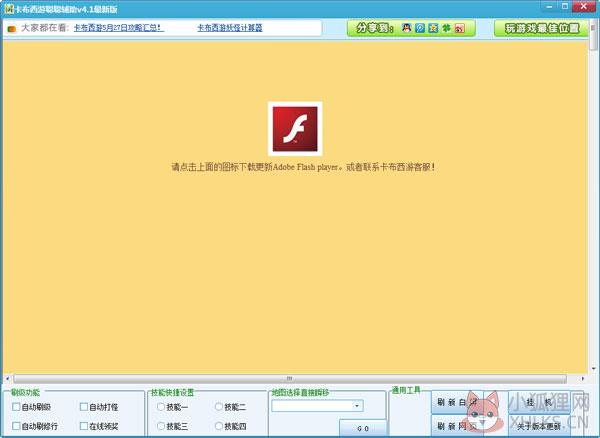Enable the 自动刷级 checkbox

[16, 407]
